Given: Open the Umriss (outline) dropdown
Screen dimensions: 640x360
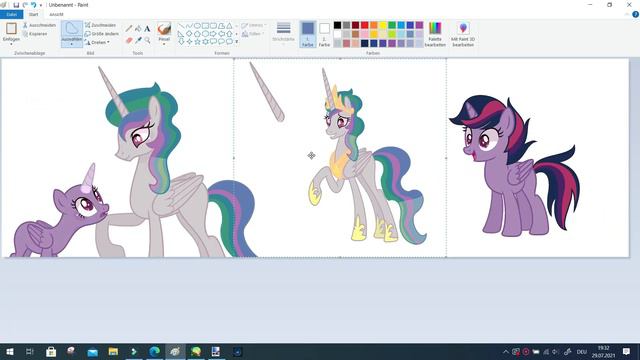Looking at the screenshot, I should tap(253, 25).
